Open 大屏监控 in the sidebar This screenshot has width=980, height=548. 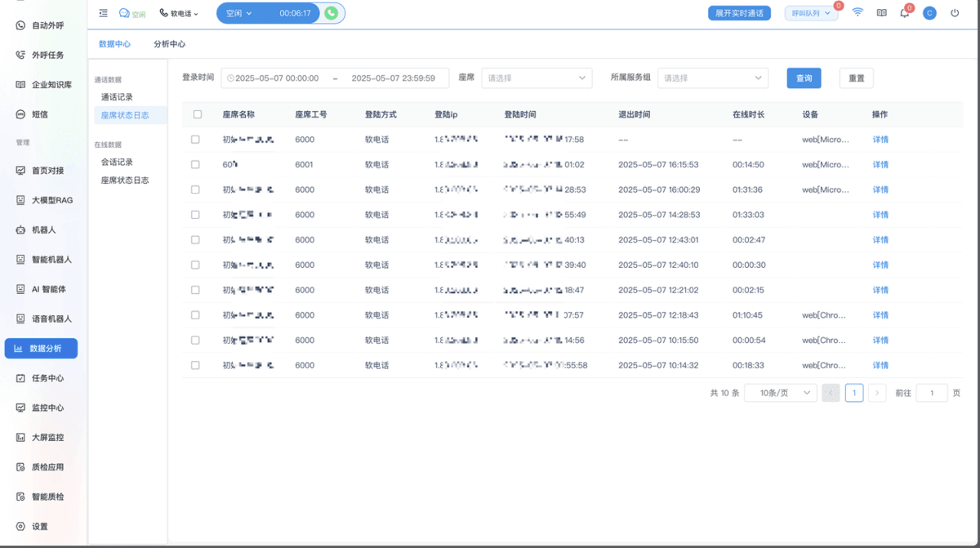point(41,437)
